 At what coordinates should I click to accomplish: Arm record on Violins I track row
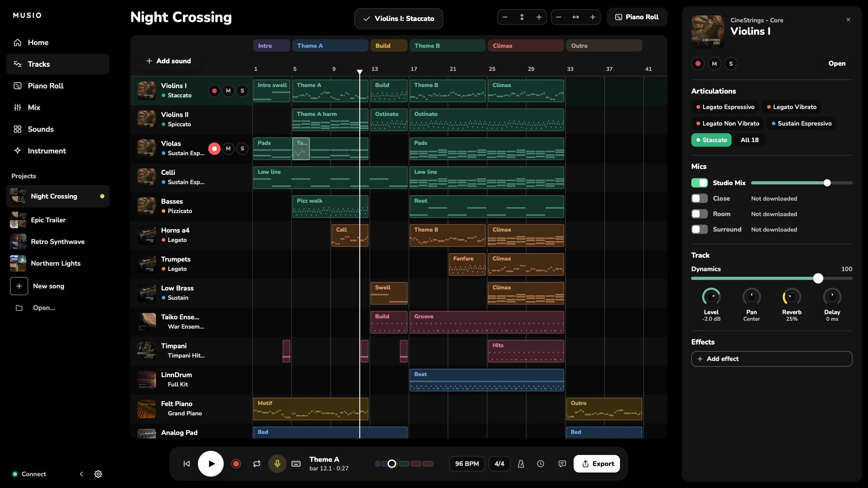215,91
